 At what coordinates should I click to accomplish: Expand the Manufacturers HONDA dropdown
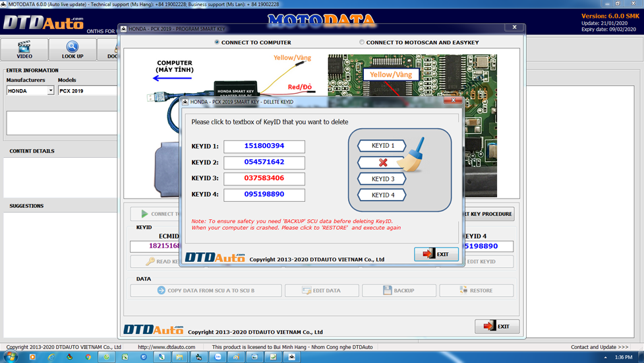pyautogui.click(x=51, y=90)
